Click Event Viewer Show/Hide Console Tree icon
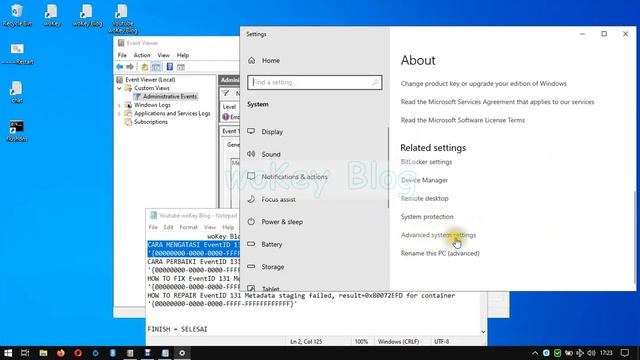Viewport: 640px width, 360px height. click(156, 67)
